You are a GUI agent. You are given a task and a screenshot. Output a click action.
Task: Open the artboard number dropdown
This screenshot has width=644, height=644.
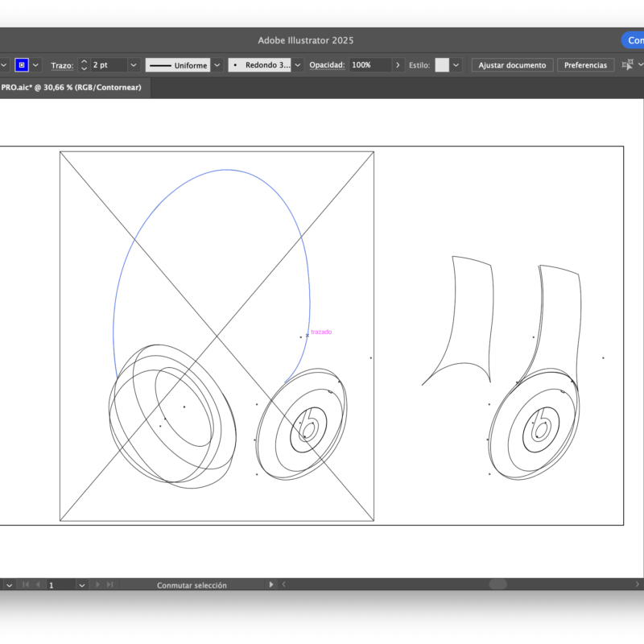coord(82,585)
